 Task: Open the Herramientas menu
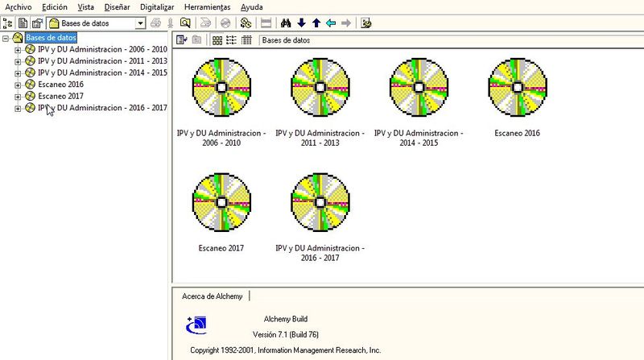point(207,7)
